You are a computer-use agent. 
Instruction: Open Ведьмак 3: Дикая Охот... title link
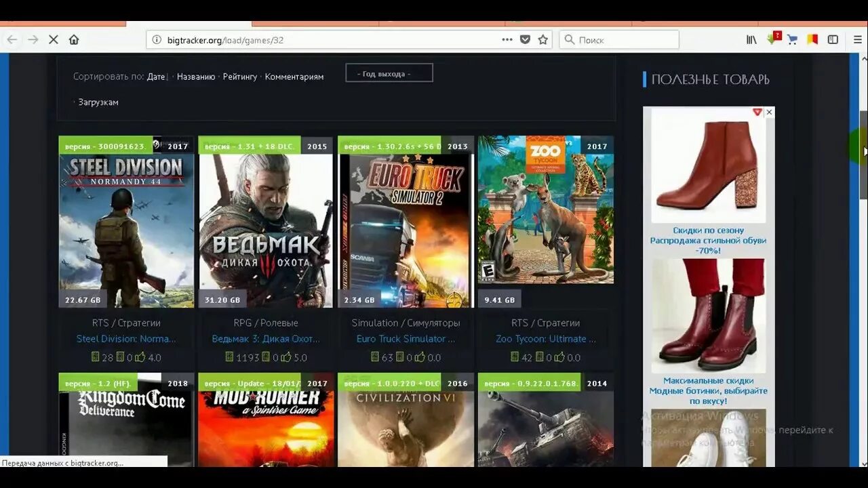click(266, 339)
